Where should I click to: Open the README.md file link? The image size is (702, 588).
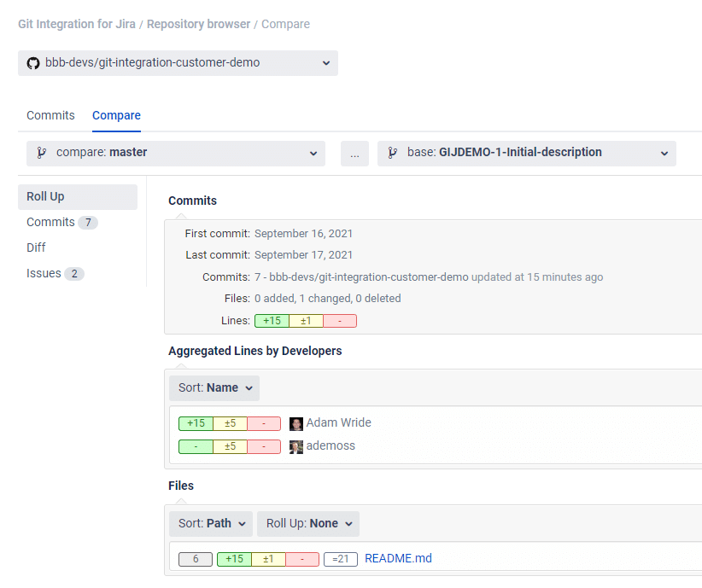pos(398,559)
